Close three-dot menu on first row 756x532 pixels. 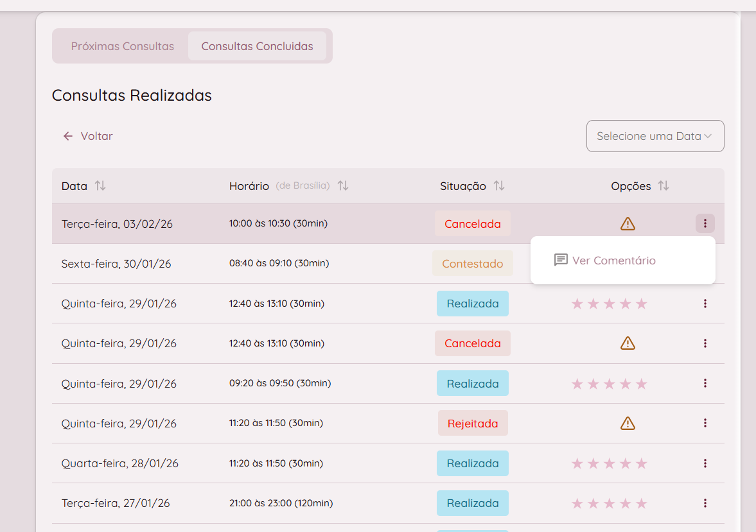point(705,223)
